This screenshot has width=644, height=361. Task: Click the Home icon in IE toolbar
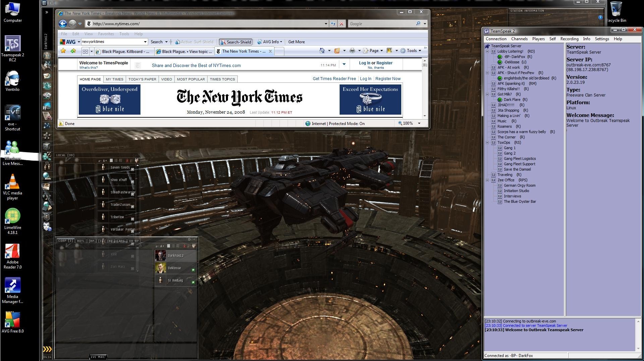pyautogui.click(x=322, y=51)
